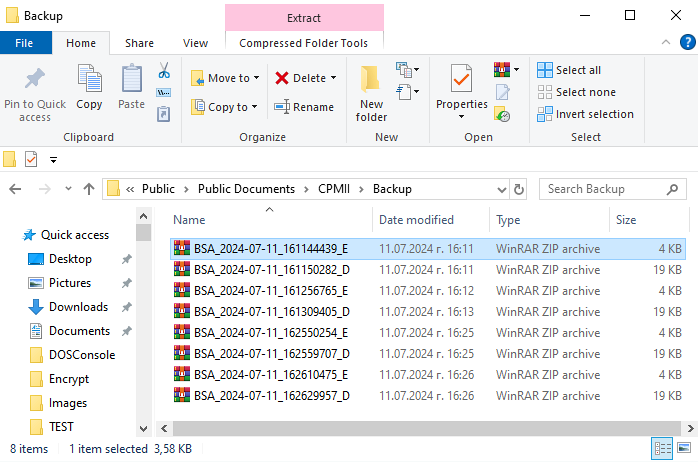Expand the address bar history dropdown
698x466 pixels.
[502, 190]
